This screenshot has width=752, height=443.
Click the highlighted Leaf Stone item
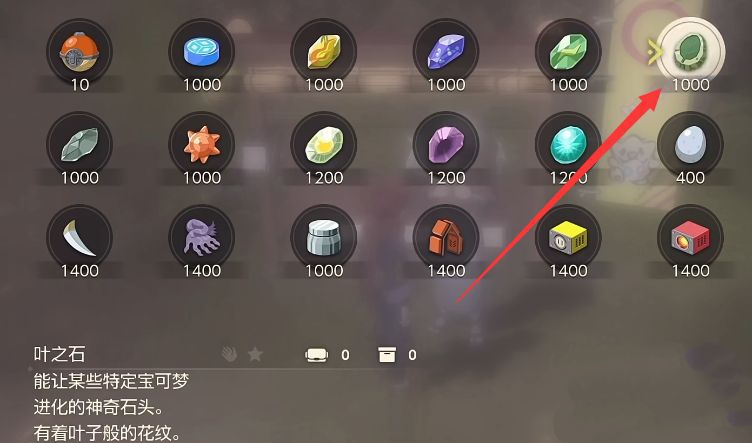pyautogui.click(x=691, y=51)
